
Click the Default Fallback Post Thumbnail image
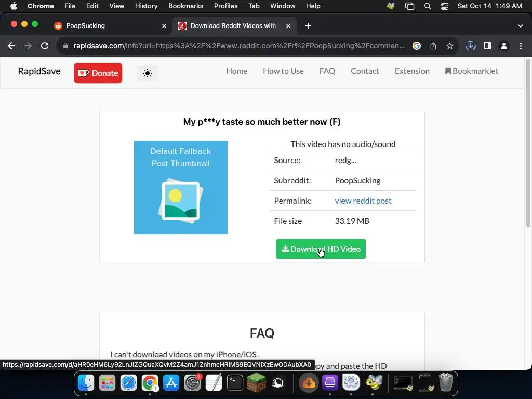click(180, 188)
